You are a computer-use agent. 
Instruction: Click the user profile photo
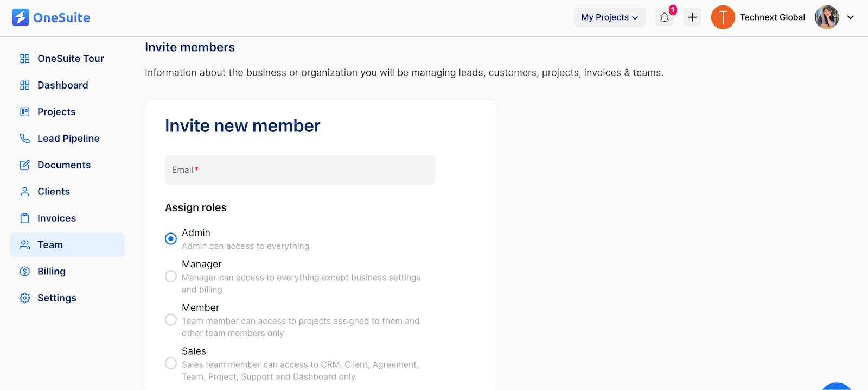click(827, 17)
